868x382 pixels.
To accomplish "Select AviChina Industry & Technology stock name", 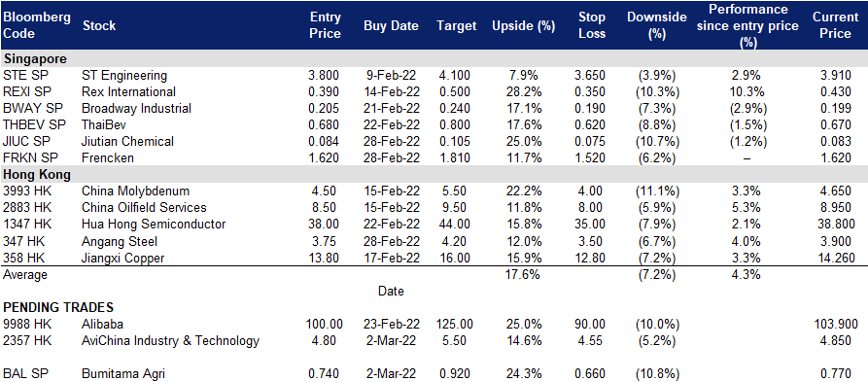I will [170, 341].
